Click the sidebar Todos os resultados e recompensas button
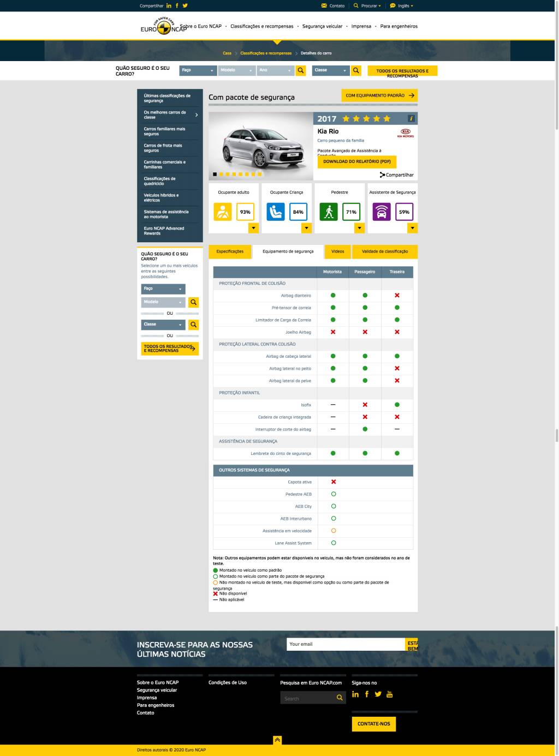Screen dimensions: 559x756 [170, 349]
